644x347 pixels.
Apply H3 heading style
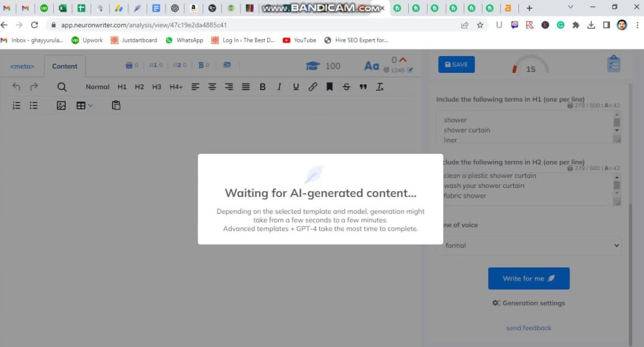(x=156, y=87)
